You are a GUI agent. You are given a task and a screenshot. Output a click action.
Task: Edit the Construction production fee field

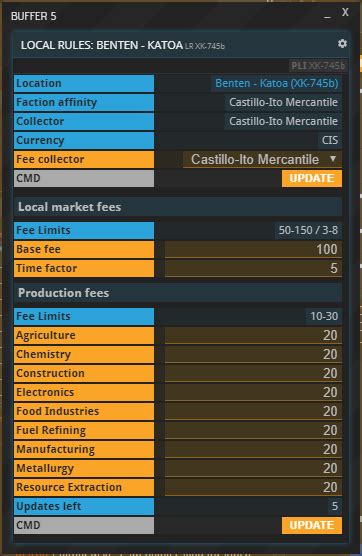coord(253,373)
